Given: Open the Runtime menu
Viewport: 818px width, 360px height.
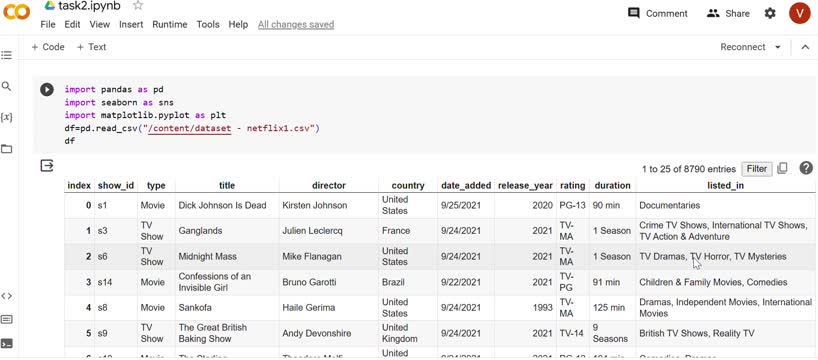Looking at the screenshot, I should pyautogui.click(x=170, y=25).
